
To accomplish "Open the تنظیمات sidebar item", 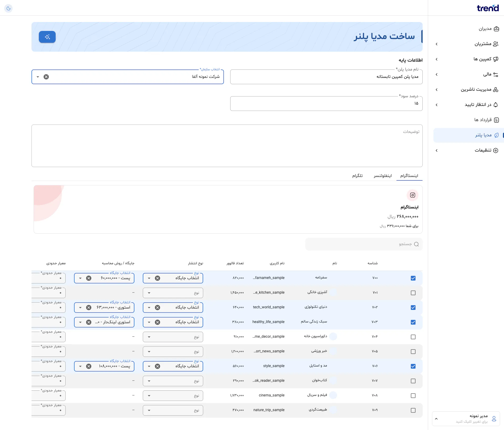I will pos(469,150).
